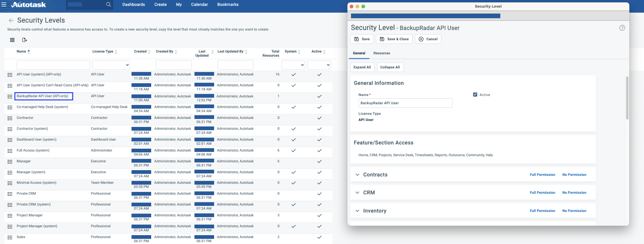Screen dimensions: 644x244
Task: Open context menu for Sales row
Action: point(10,237)
